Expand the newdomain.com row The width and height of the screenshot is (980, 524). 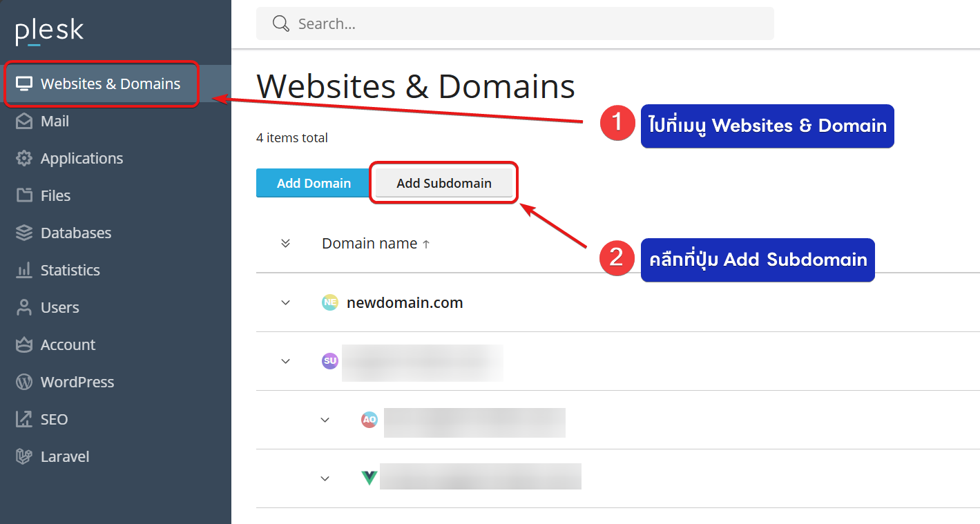tap(285, 302)
